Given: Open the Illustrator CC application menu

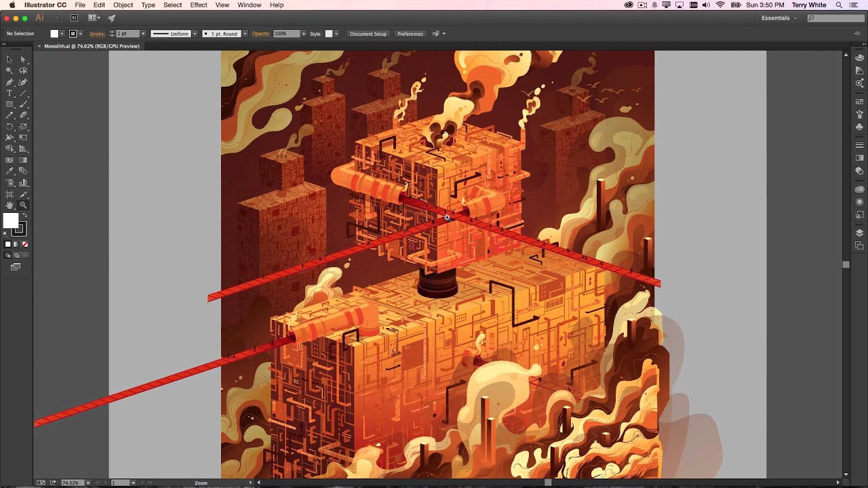Looking at the screenshot, I should [45, 5].
